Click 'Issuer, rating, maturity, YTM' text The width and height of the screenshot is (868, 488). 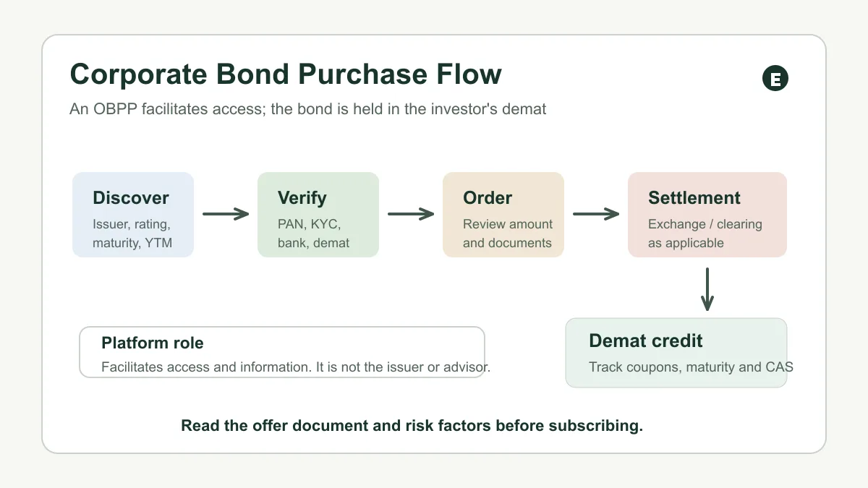(x=132, y=234)
